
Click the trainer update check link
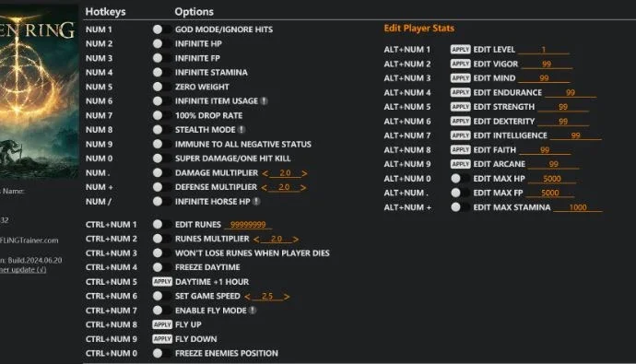(x=23, y=270)
